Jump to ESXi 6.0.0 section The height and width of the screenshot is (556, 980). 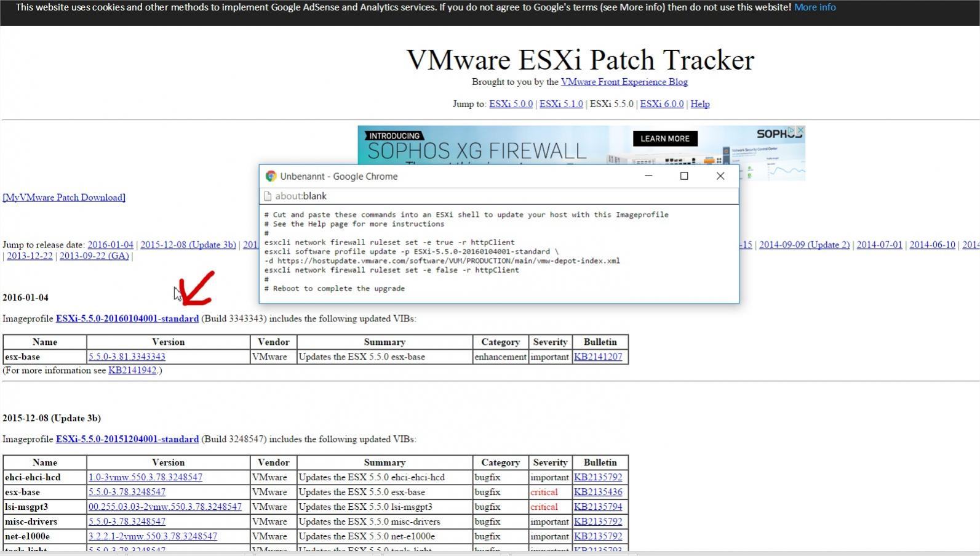click(x=661, y=104)
